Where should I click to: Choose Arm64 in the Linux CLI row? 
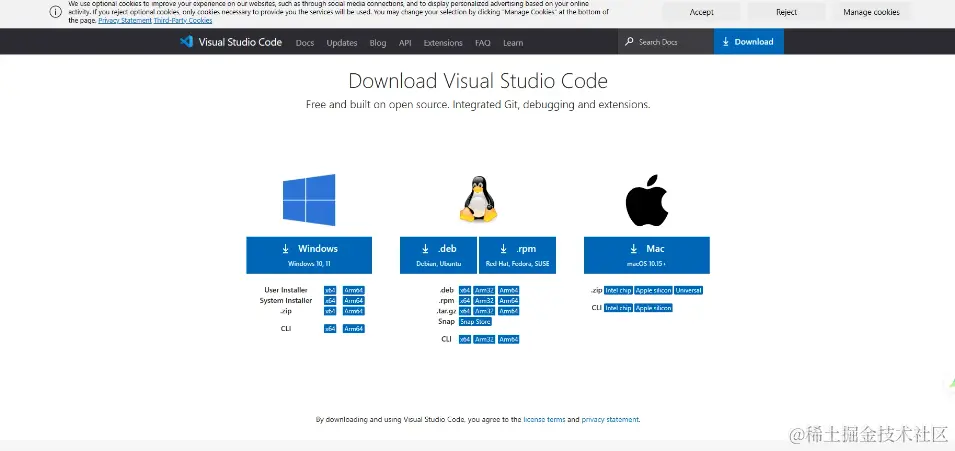[509, 339]
